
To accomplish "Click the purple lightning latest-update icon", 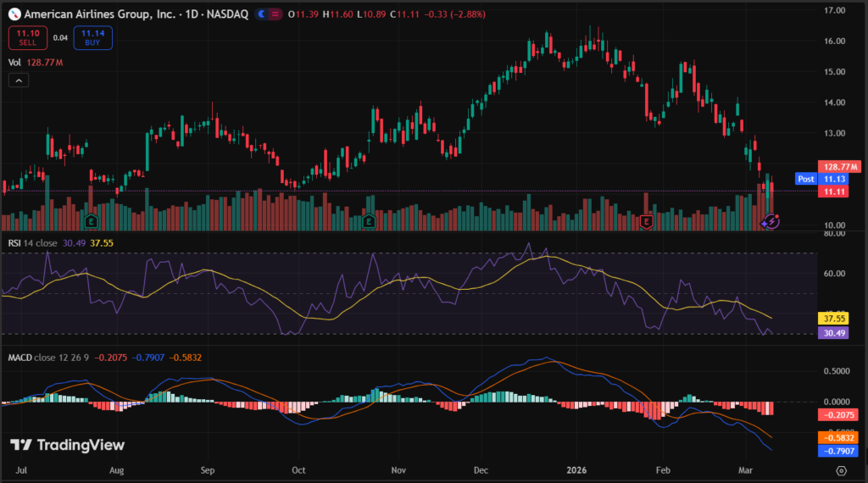I will 771,221.
